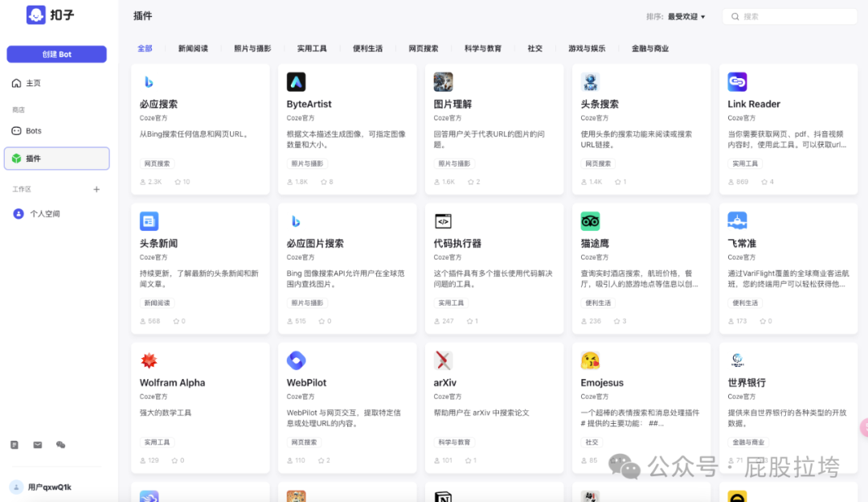The height and width of the screenshot is (502, 868).
Task: Open the Wolfram Alpha plugin title
Action: [x=172, y=383]
